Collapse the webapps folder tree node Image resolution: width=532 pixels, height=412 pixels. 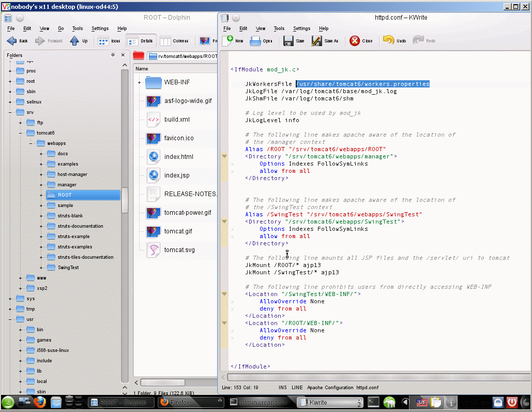pyautogui.click(x=31, y=143)
